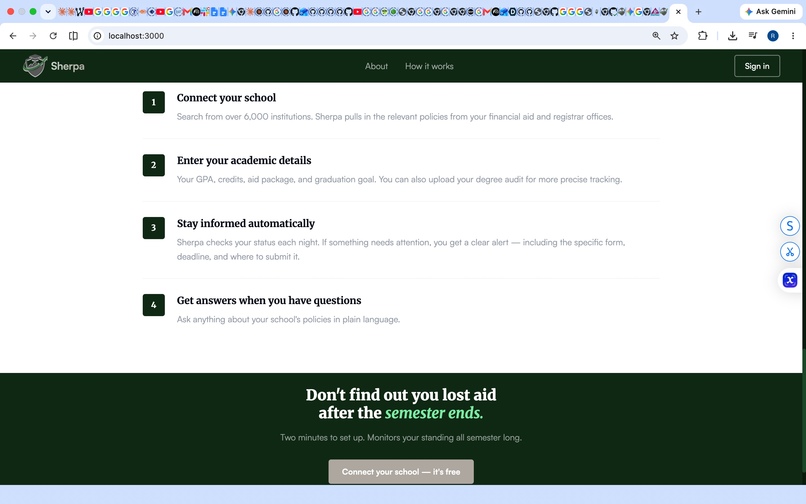The width and height of the screenshot is (806, 504).
Task: Click step number 4 badge
Action: pyautogui.click(x=154, y=305)
